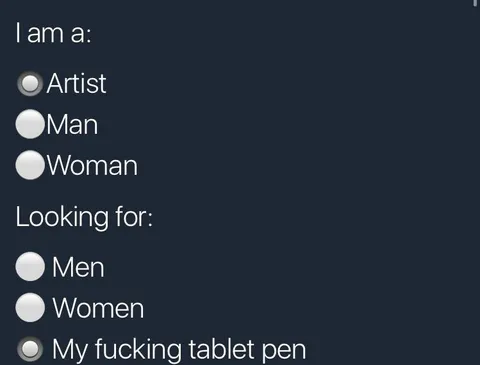The width and height of the screenshot is (480, 365).
Task: Select the Artist radio button
Action: point(30,84)
